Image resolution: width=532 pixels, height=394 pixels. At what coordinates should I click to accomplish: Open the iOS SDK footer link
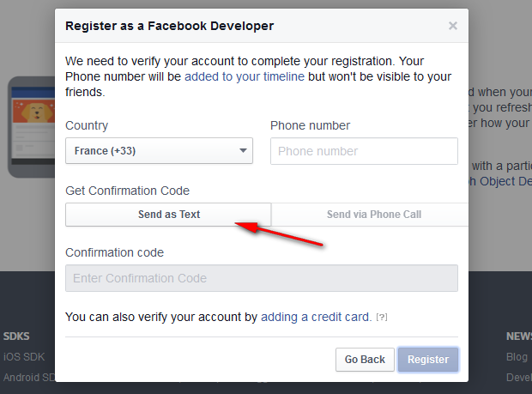[x=24, y=356]
